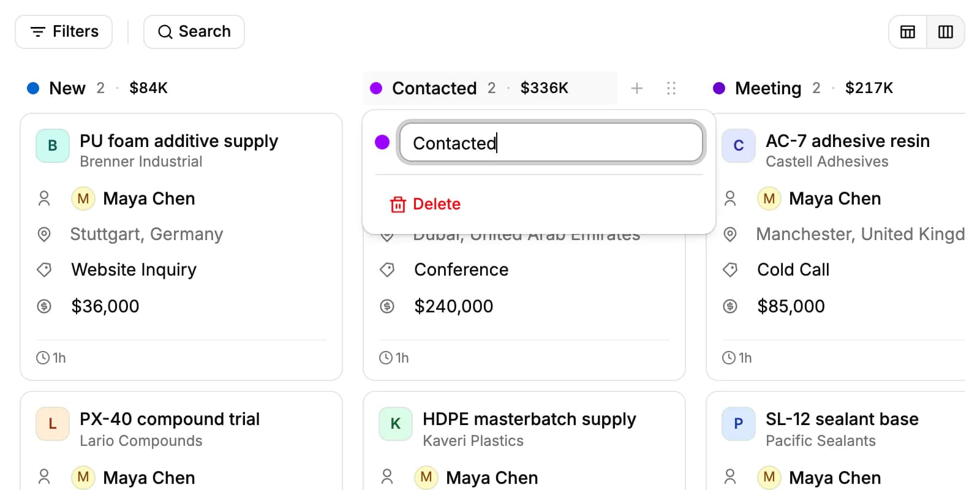Switch to table view layout

click(908, 32)
